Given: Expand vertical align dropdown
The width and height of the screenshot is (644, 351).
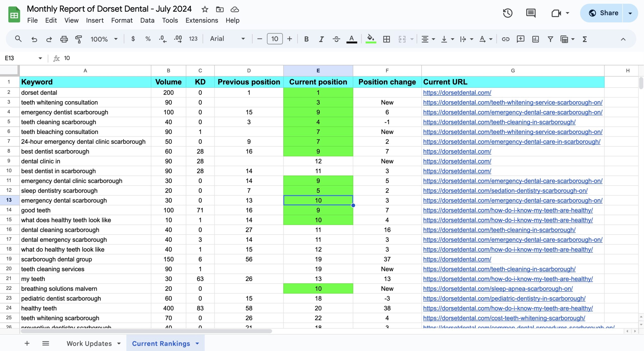Looking at the screenshot, I should (x=453, y=39).
